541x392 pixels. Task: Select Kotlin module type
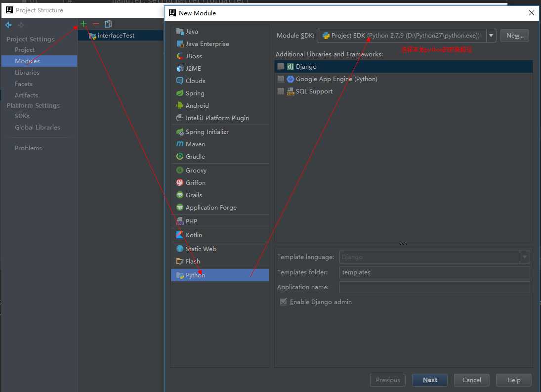[220, 235]
